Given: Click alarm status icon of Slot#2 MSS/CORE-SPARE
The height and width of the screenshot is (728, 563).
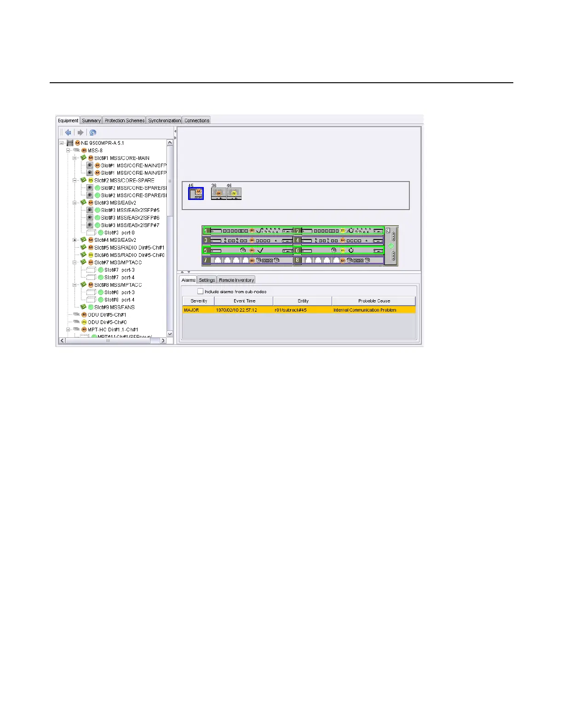Looking at the screenshot, I should click(x=91, y=180).
